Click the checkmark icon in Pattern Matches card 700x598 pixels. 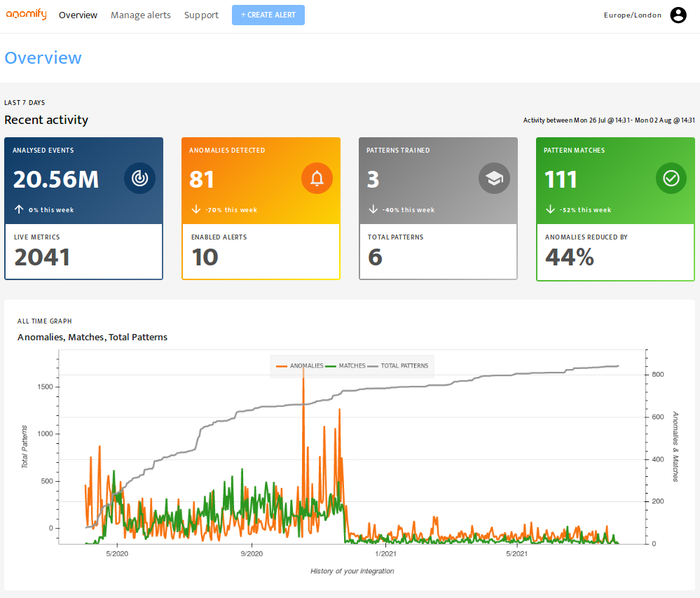point(671,178)
